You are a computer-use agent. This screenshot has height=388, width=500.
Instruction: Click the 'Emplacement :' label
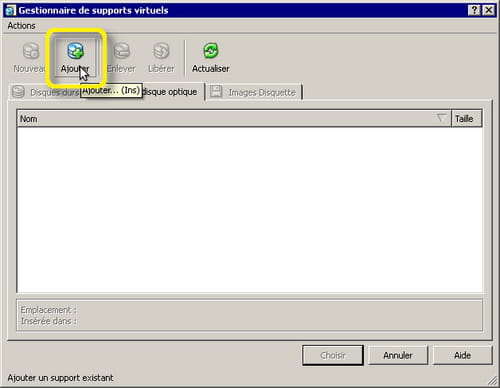point(49,310)
